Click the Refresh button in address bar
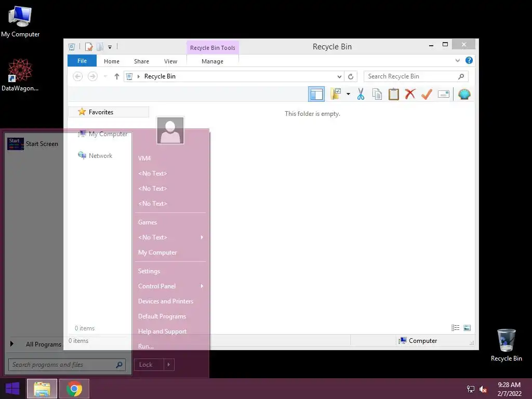 coord(351,76)
